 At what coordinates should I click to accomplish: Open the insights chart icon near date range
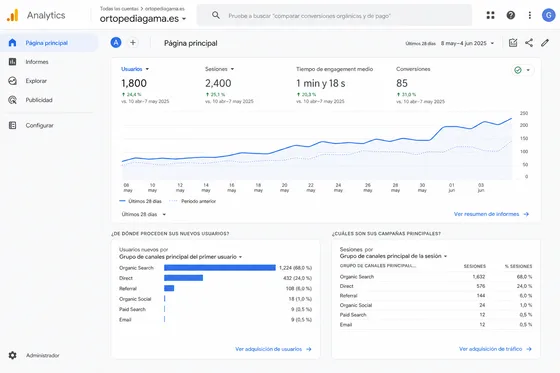pyautogui.click(x=513, y=43)
